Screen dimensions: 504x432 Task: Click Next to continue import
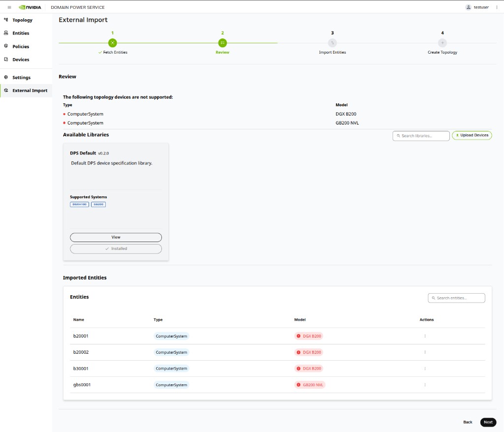click(x=488, y=422)
